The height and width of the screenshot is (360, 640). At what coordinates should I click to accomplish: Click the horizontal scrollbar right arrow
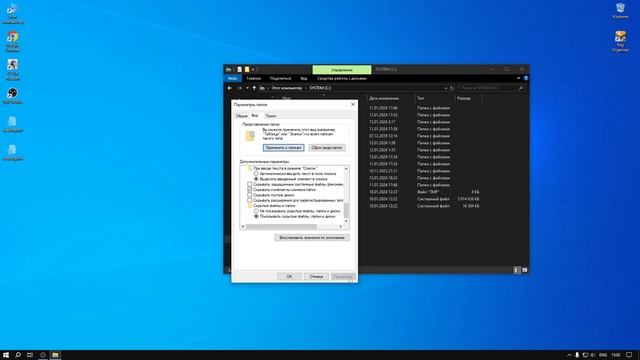pos(341,227)
